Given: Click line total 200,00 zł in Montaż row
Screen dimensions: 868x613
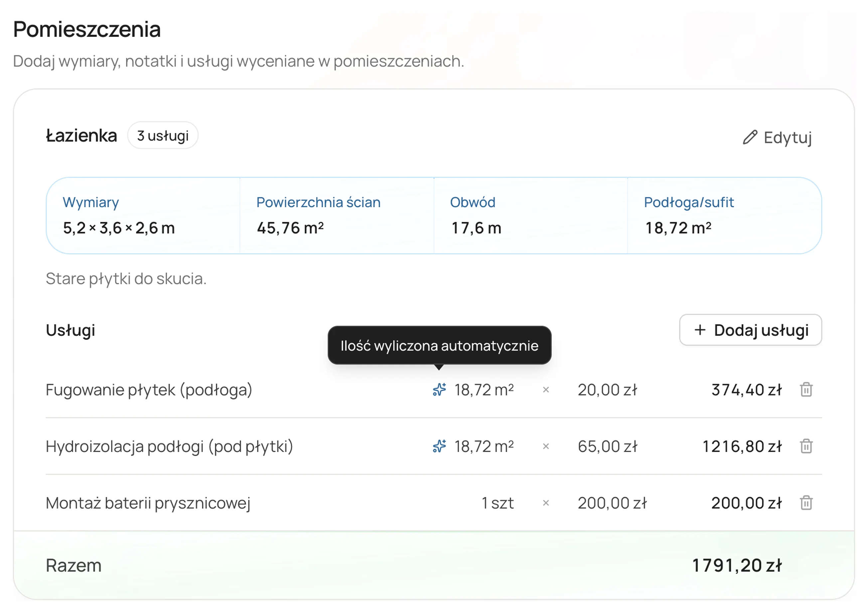Looking at the screenshot, I should [x=746, y=503].
